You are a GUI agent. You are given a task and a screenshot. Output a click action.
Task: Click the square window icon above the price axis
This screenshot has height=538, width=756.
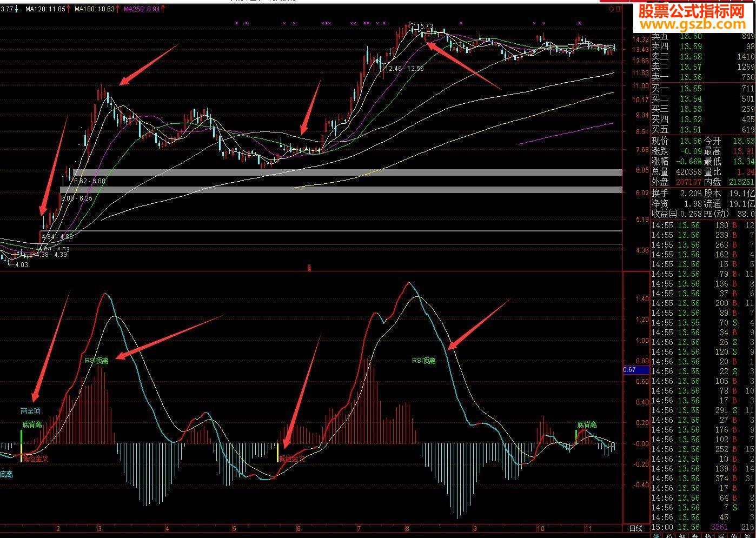point(619,9)
